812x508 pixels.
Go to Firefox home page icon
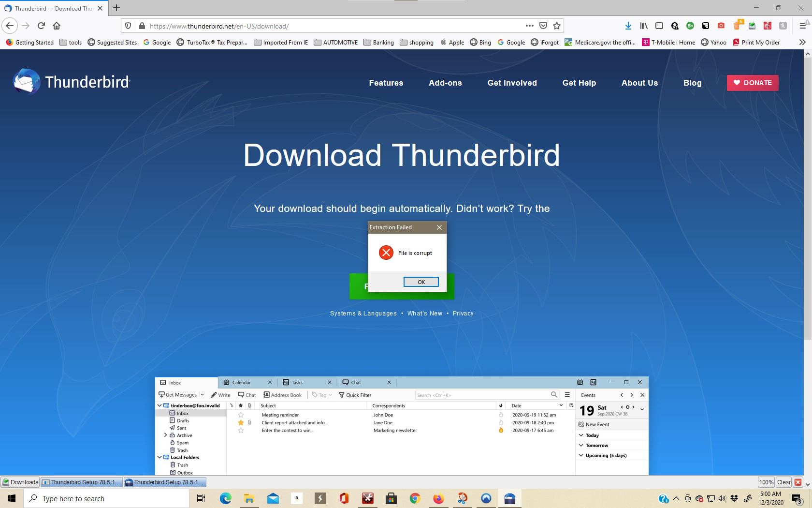tap(57, 26)
